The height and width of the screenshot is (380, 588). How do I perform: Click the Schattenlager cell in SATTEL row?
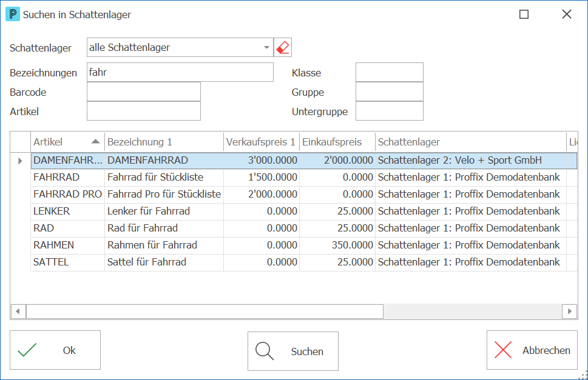click(x=471, y=262)
